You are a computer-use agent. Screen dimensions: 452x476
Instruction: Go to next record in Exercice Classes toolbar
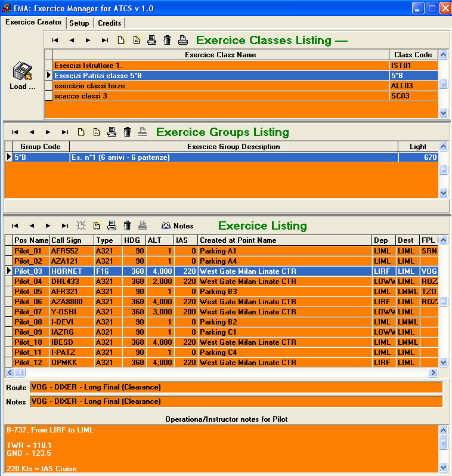pyautogui.click(x=88, y=40)
